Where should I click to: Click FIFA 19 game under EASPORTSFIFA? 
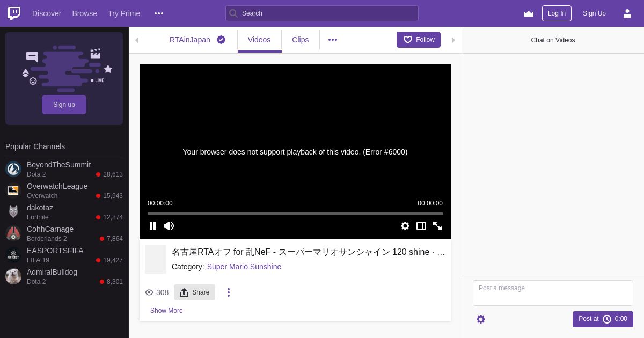[38, 260]
